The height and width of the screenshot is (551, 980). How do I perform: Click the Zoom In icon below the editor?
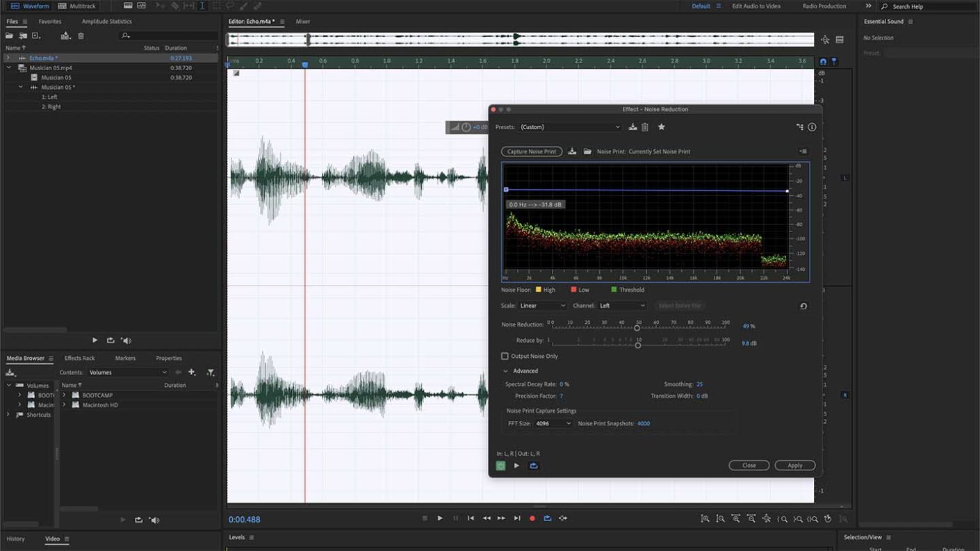705,518
